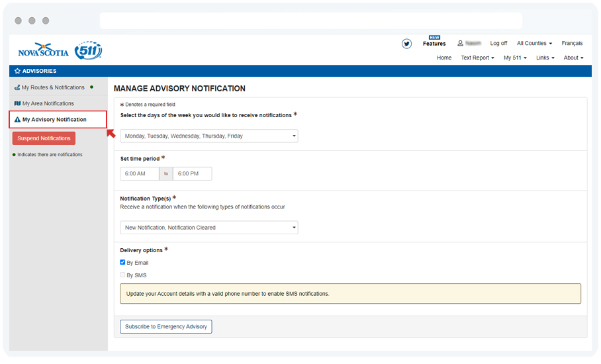Click the Nova Scotia 511 logo

[x=60, y=50]
